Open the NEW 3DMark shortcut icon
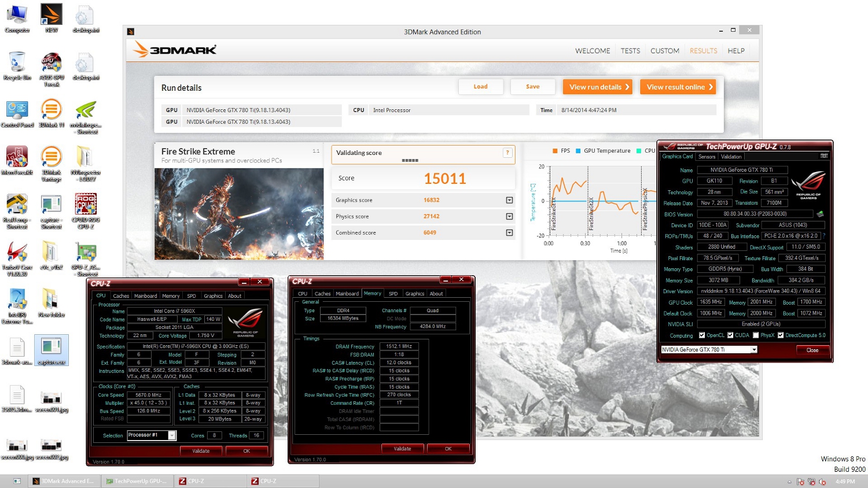This screenshot has height=488, width=868. coord(51,19)
